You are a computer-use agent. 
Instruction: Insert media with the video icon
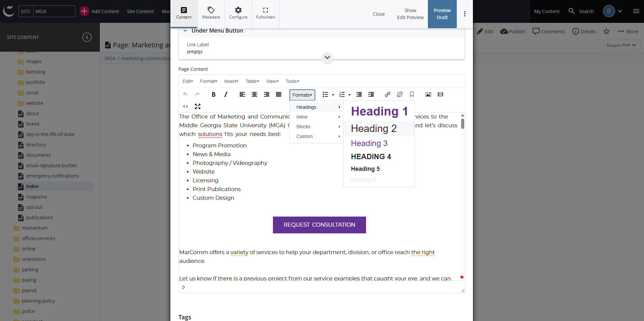[x=440, y=94]
